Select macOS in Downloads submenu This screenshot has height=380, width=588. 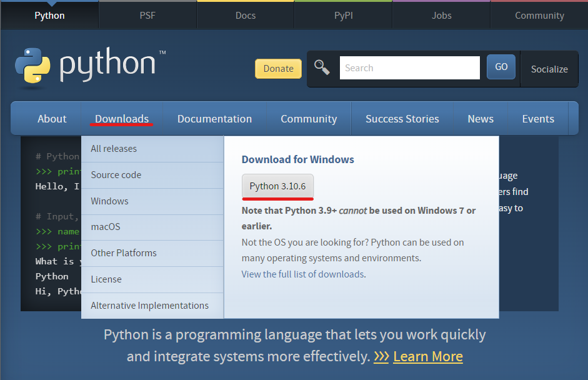[152, 227]
